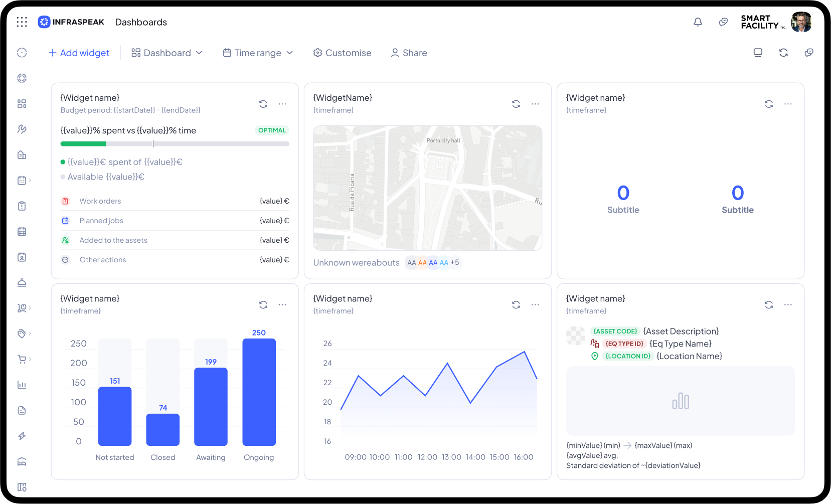This screenshot has width=831, height=504.
Task: Click the Ongoing bar in the chart
Action: coord(259,392)
